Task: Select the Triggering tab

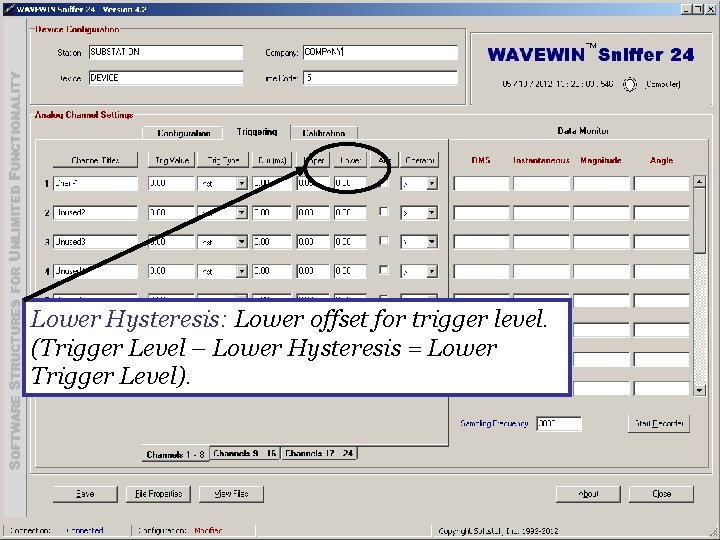Action: coord(257,132)
